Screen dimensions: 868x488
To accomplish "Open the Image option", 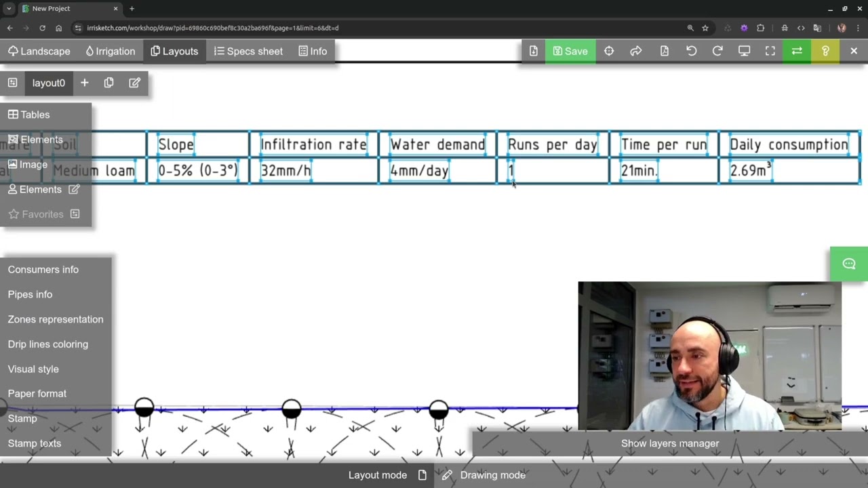I will pyautogui.click(x=27, y=164).
